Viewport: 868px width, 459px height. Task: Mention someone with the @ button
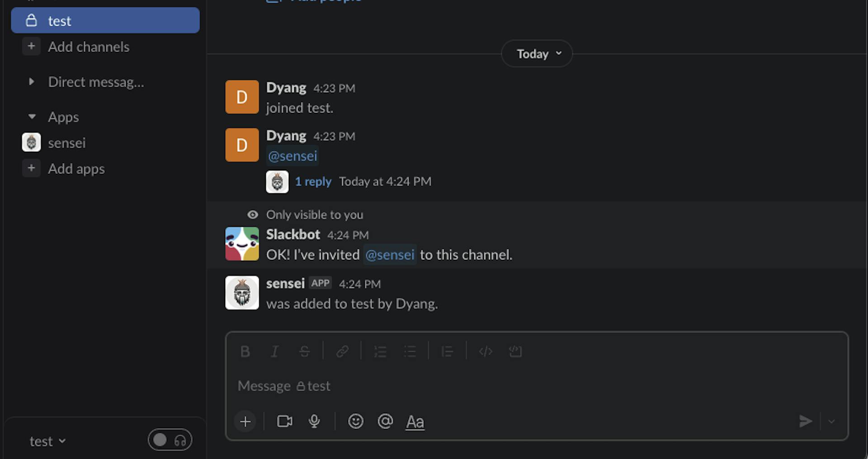coord(385,422)
